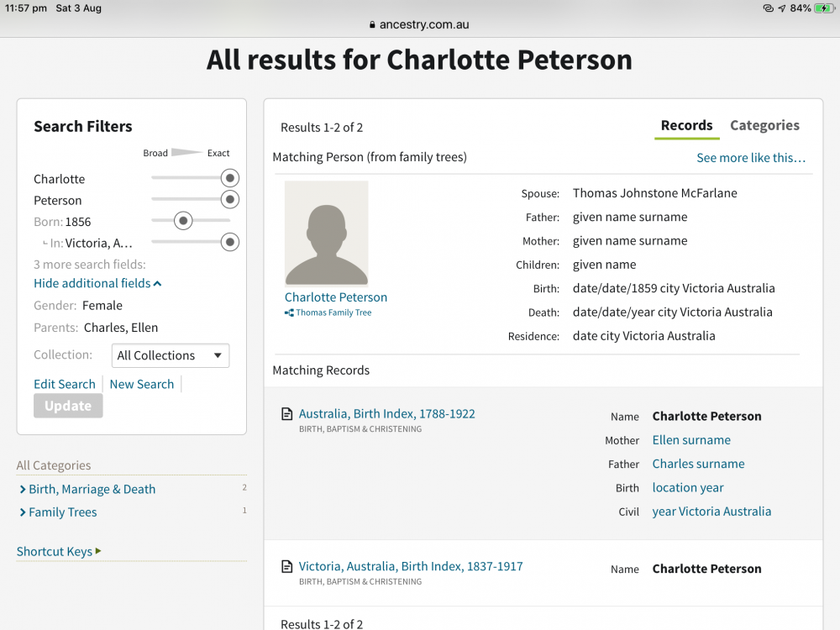Select the Records tab
Screen dimensions: 840x630
pos(686,125)
